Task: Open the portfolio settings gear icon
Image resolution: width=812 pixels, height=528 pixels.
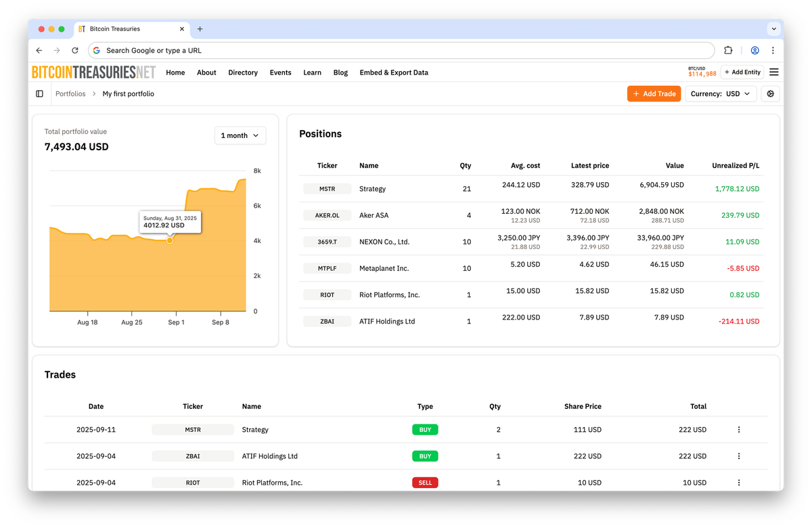Action: pyautogui.click(x=770, y=93)
